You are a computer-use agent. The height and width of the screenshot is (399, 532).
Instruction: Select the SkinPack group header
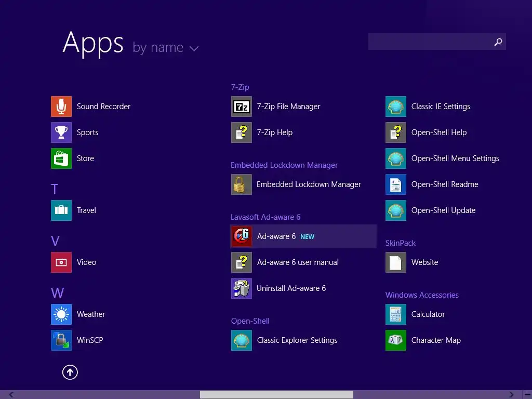click(x=401, y=243)
